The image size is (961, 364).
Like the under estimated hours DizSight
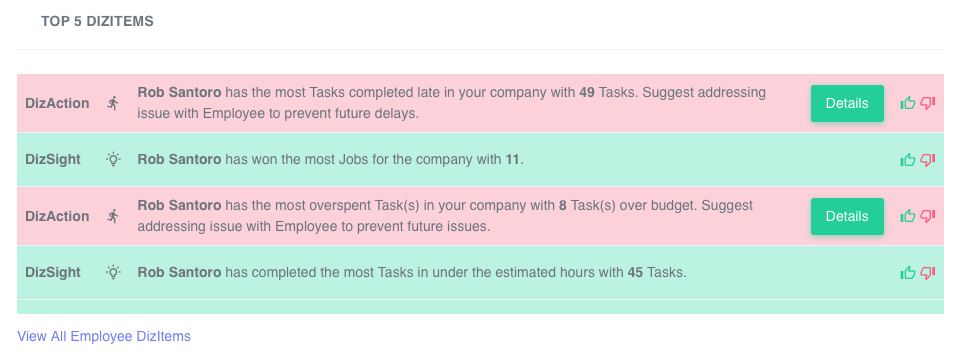coord(908,272)
